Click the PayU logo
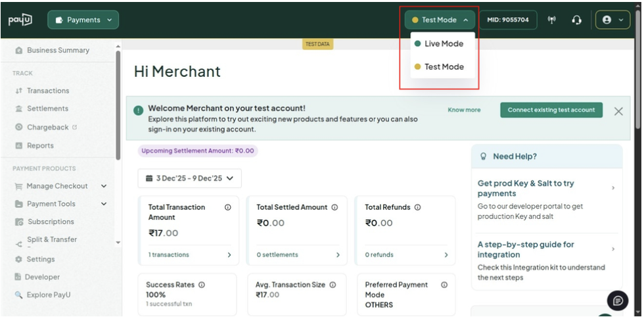 pos(20,20)
